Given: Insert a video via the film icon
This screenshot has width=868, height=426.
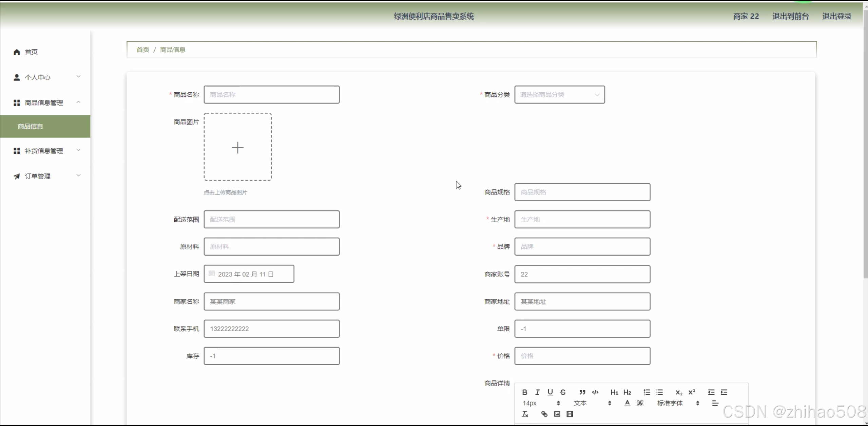Looking at the screenshot, I should 570,414.
